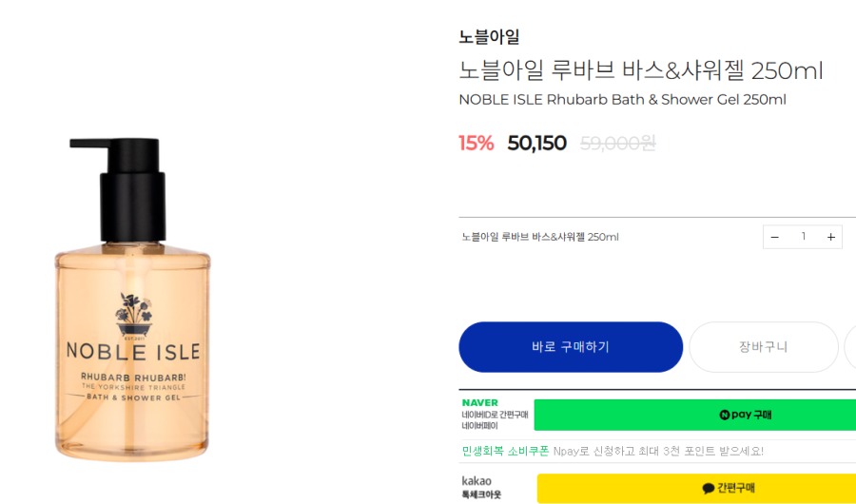
Task: Click the NOBLE ISLE logo on the bottle
Action: (132, 350)
